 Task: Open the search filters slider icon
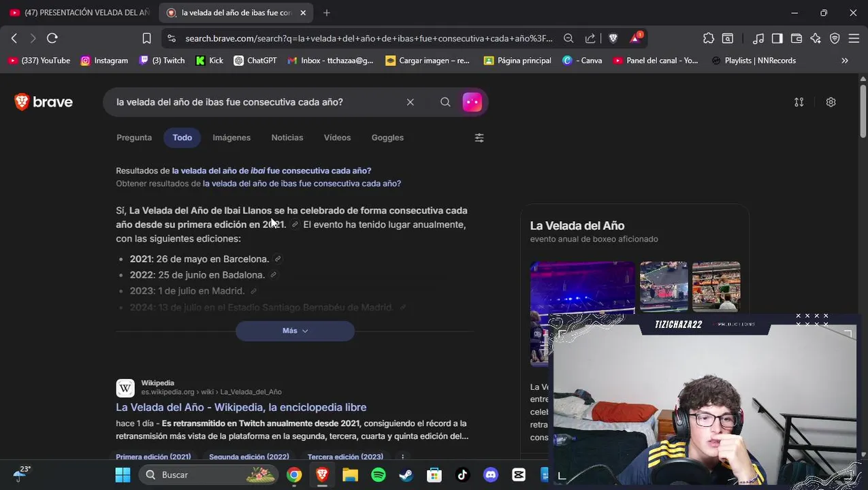click(479, 137)
